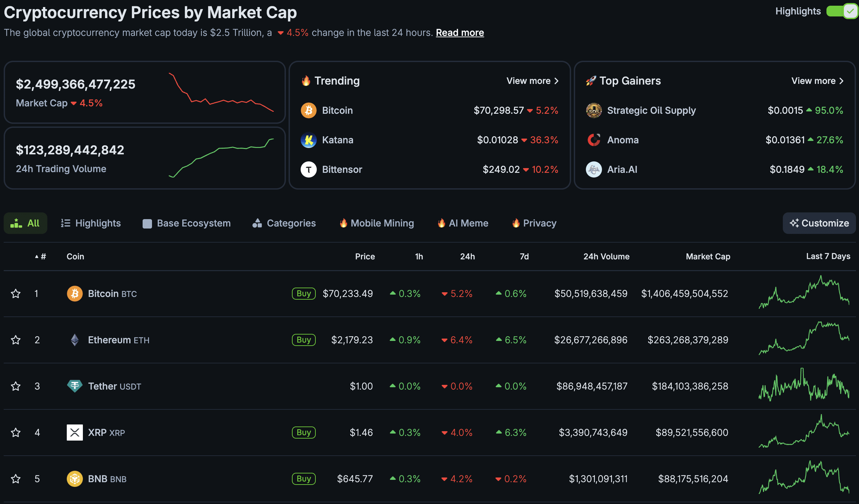The image size is (859, 504).
Task: Expand sorting on the # column header
Action: point(40,257)
